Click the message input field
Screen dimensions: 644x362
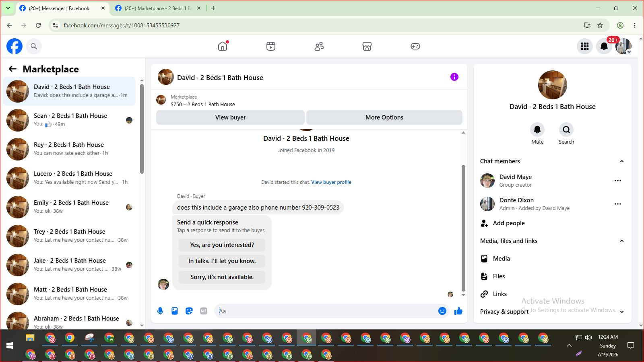click(326, 311)
